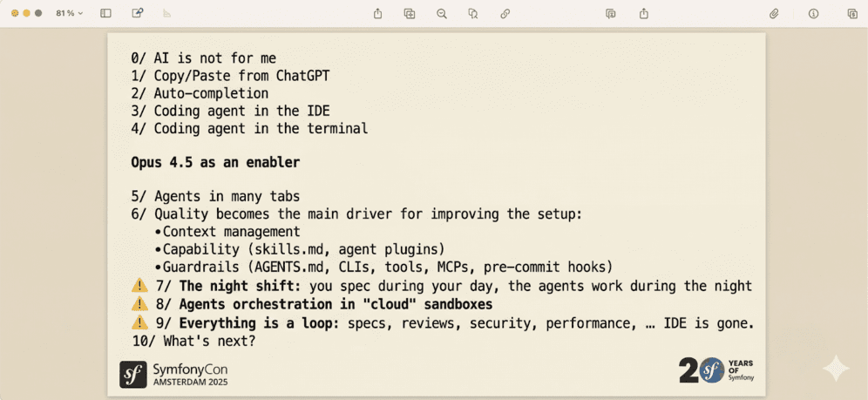Viewport: 868px width, 400px height.
Task: Click the sparkle star icon in corner
Action: click(835, 368)
